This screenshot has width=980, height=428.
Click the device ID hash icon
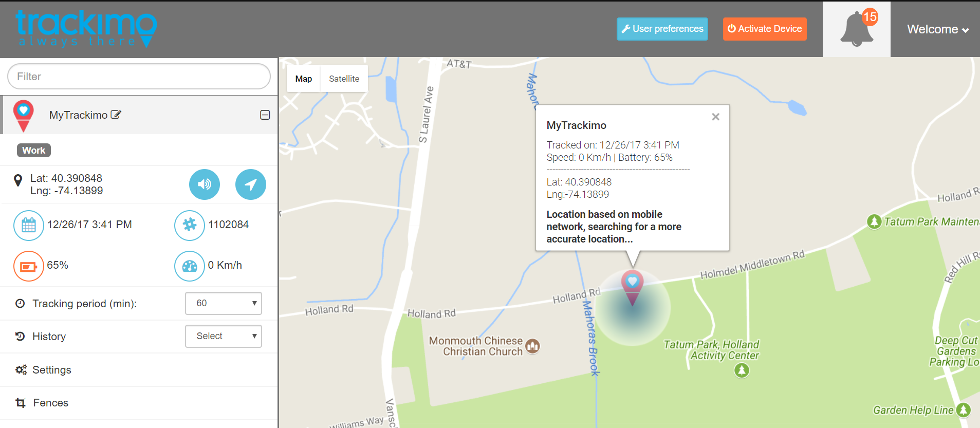[x=190, y=226]
